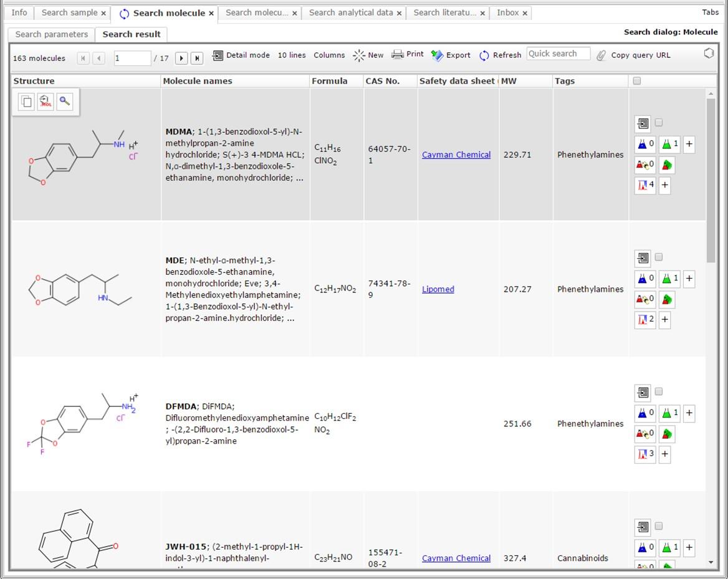
Task: Open the hexagon icon at toolbar right
Action: 709,54
